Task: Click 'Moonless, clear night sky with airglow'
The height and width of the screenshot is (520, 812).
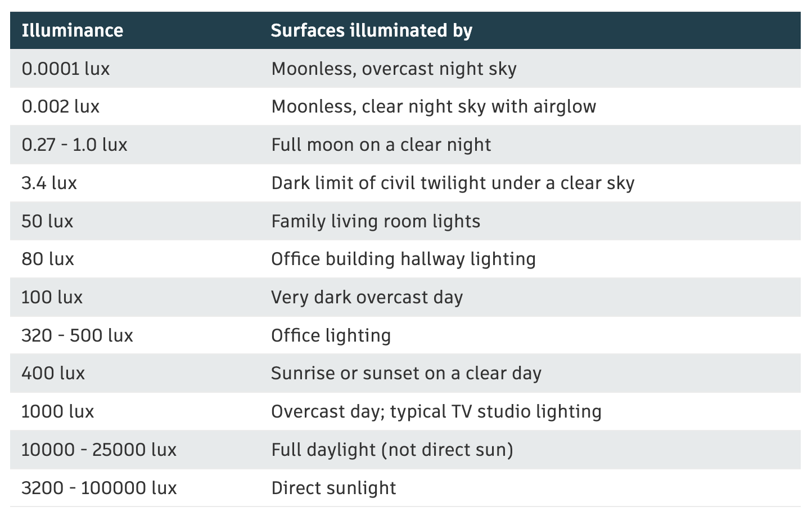Action: pyautogui.click(x=434, y=106)
